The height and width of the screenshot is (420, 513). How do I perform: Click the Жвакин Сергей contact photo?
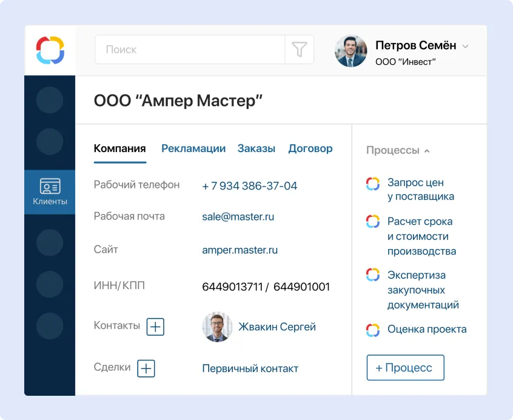click(x=217, y=327)
